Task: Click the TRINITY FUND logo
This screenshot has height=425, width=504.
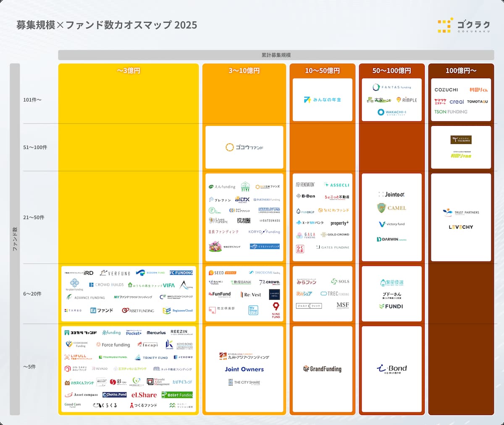Action: point(151,358)
